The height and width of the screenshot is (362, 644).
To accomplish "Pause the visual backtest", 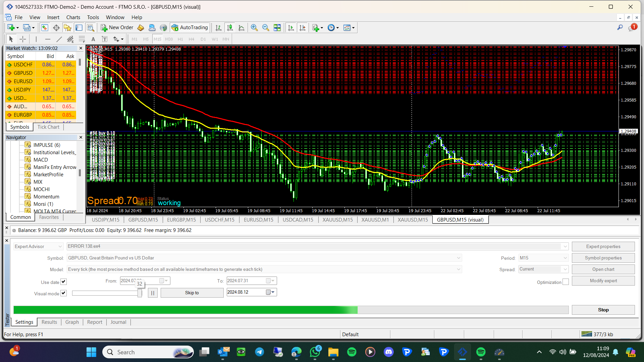I will coord(153,293).
